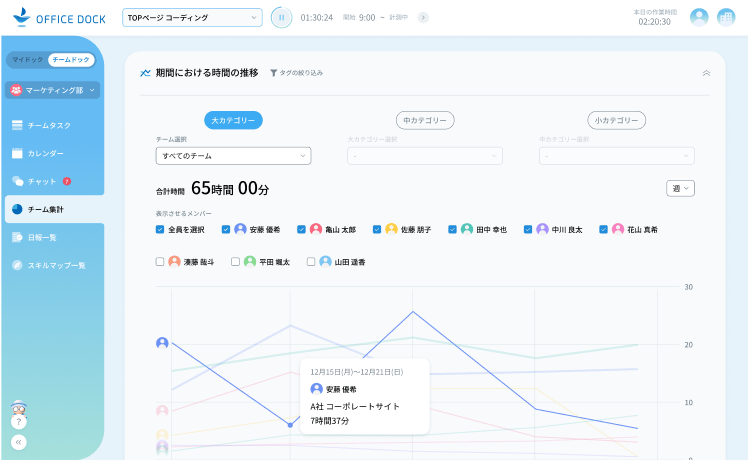Uncheck 中川 良太 checkbox
Screen dimensions: 748x460
pos(528,230)
